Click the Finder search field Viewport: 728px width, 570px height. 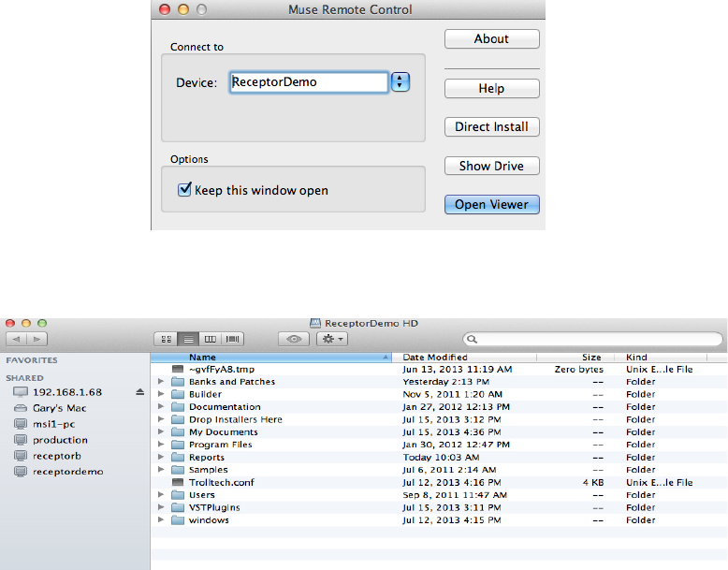(593, 339)
